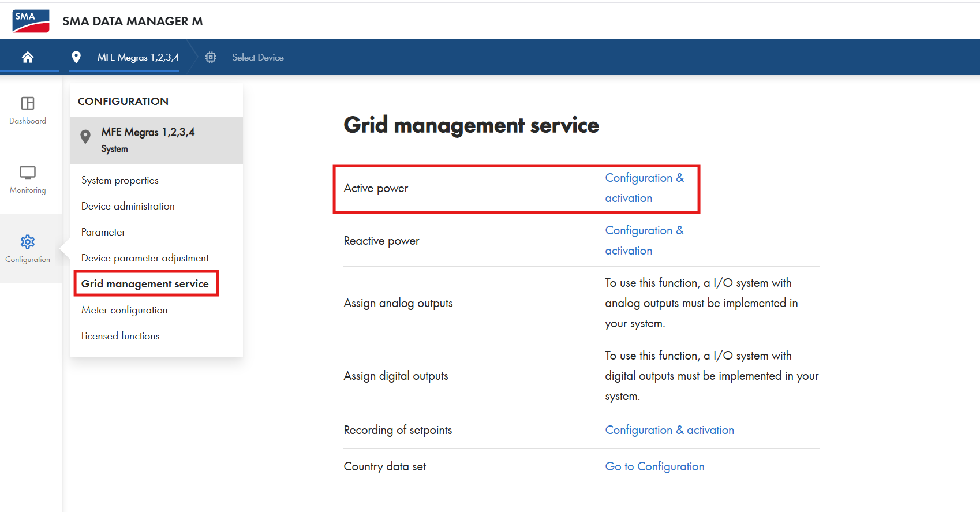Open the Monitoring sidebar icon
Screen dimensions: 980x512
click(x=28, y=173)
